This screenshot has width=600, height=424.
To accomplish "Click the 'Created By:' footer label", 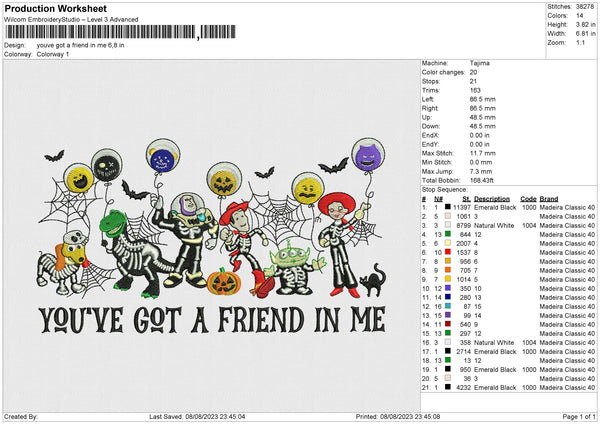I will click(21, 416).
